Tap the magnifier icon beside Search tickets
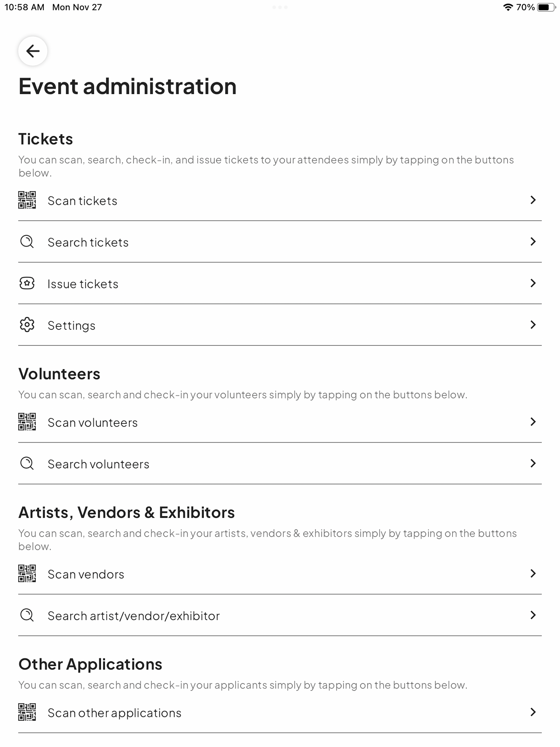Screen dimensions: 560x747 coord(27,242)
